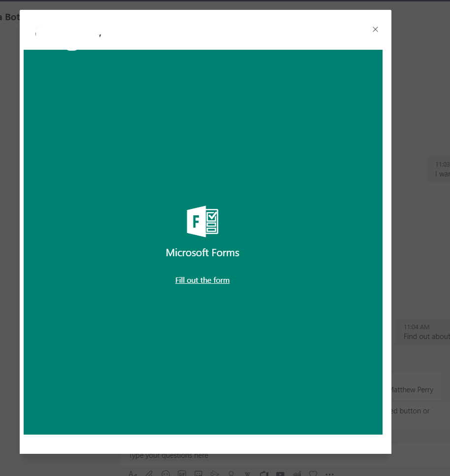Click the Microsoft Forms logo
The width and height of the screenshot is (450, 476).
202,221
